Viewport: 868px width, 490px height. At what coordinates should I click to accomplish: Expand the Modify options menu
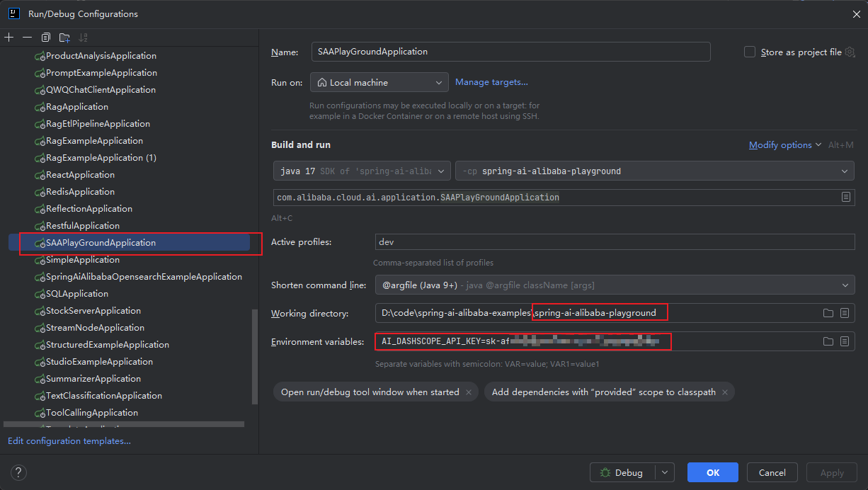[785, 144]
